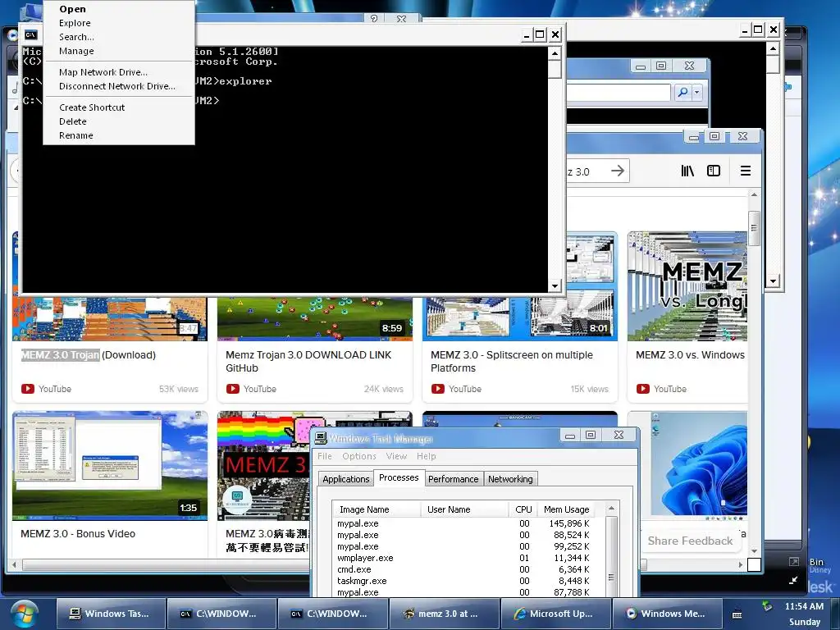Click the search input field beside magnifier

tap(619, 92)
